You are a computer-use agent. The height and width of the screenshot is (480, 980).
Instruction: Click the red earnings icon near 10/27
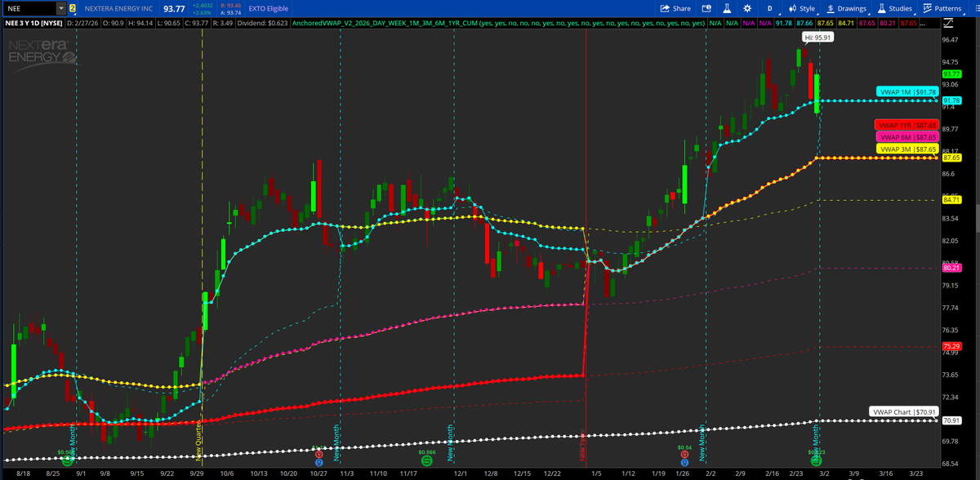[x=318, y=453]
